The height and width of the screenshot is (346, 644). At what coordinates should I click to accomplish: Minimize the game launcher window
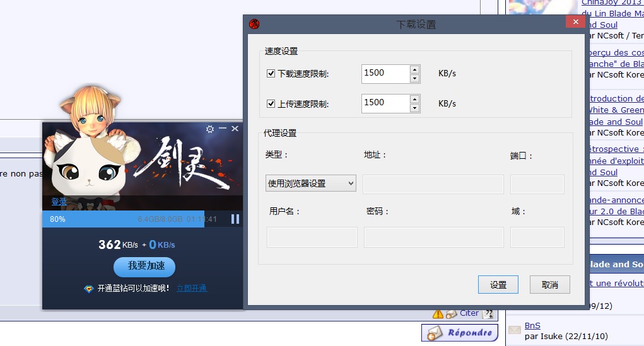pyautogui.click(x=223, y=129)
